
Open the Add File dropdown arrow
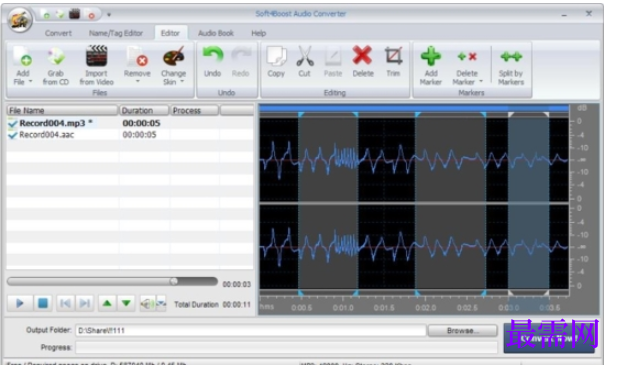click(30, 82)
